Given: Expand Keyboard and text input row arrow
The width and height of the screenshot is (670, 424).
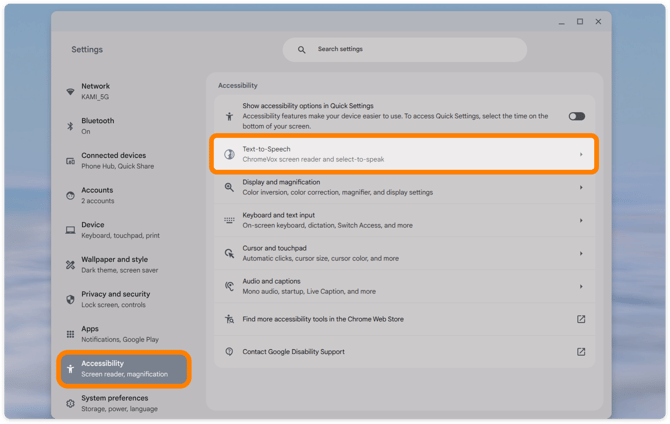Looking at the screenshot, I should [581, 221].
